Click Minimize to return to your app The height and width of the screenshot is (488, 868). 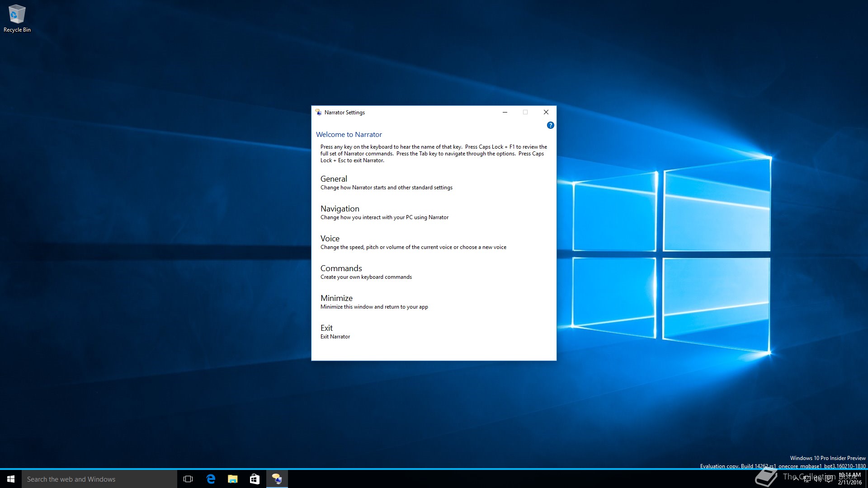point(336,298)
